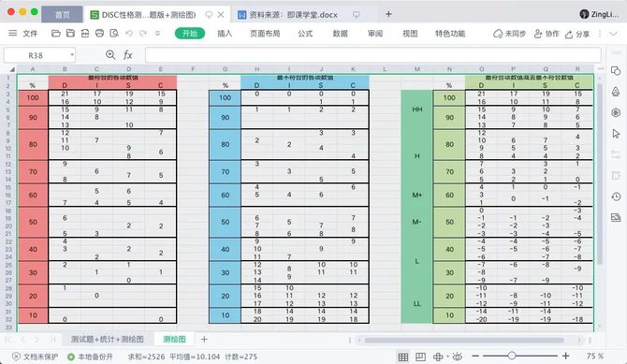Click the print icon in quick toolbar

tap(99, 33)
